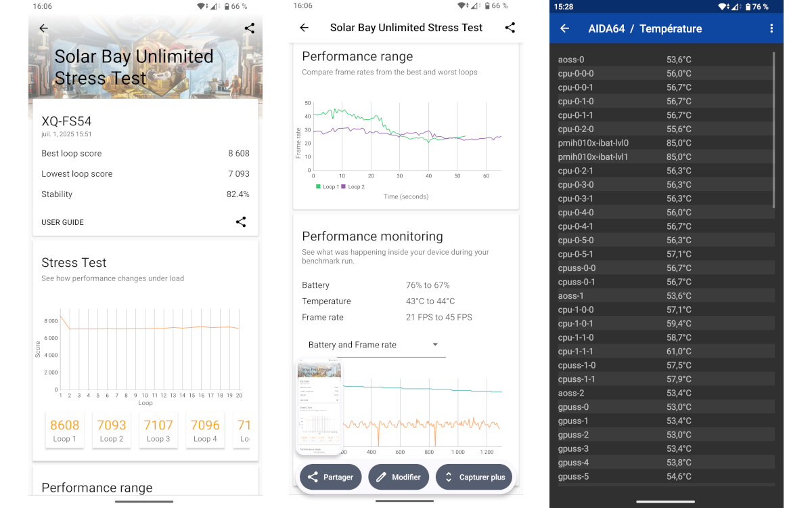Select the pmih010x-ibat-lvl0 row
Screen dimensions: 812x508
pyautogui.click(x=664, y=143)
